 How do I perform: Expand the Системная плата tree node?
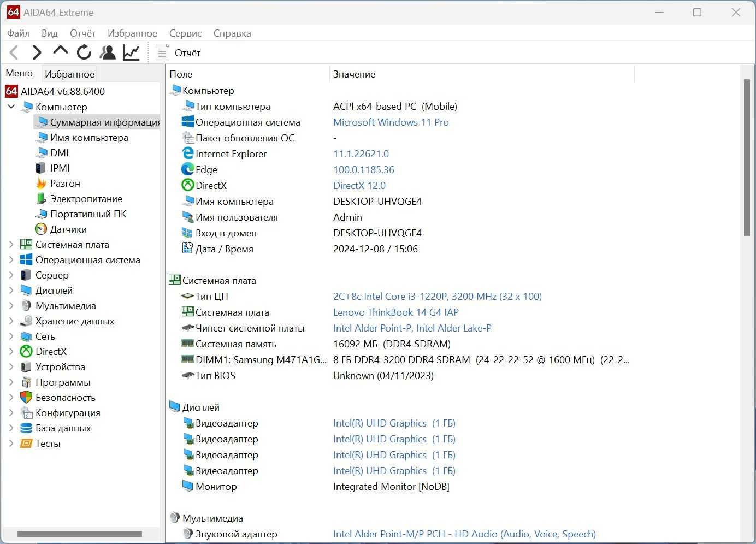(x=11, y=245)
